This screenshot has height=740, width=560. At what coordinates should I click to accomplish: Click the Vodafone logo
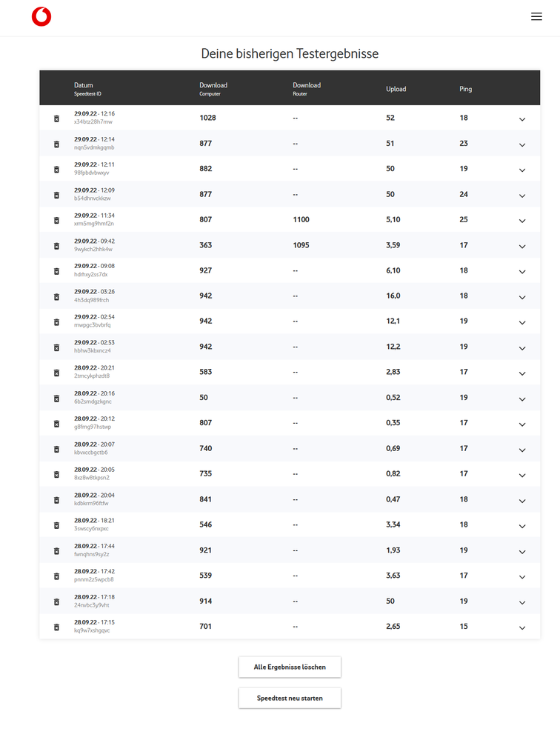pyautogui.click(x=41, y=17)
